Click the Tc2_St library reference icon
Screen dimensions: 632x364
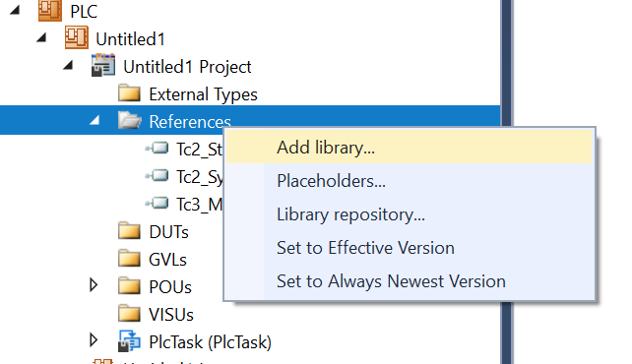(x=158, y=149)
